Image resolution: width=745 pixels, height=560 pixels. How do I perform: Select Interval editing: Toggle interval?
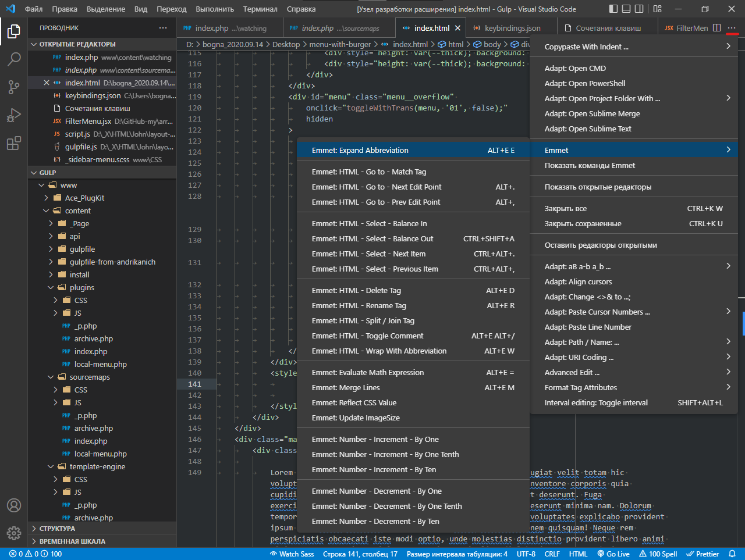click(x=634, y=403)
